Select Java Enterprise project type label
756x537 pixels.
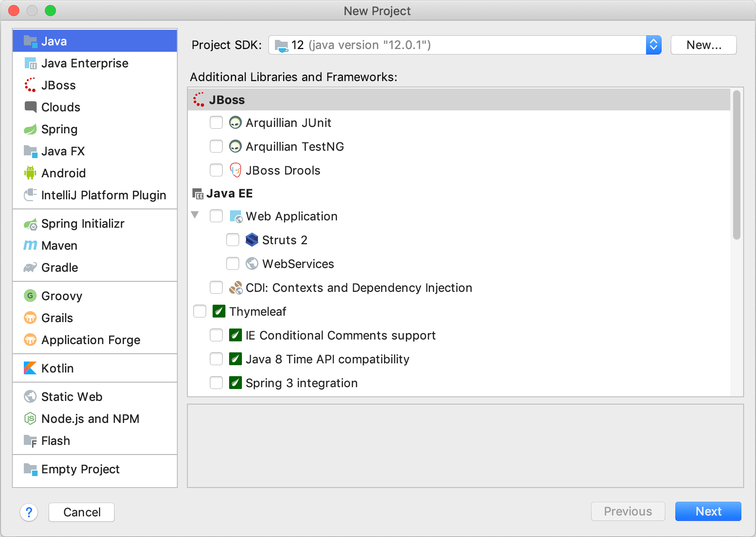pos(85,63)
